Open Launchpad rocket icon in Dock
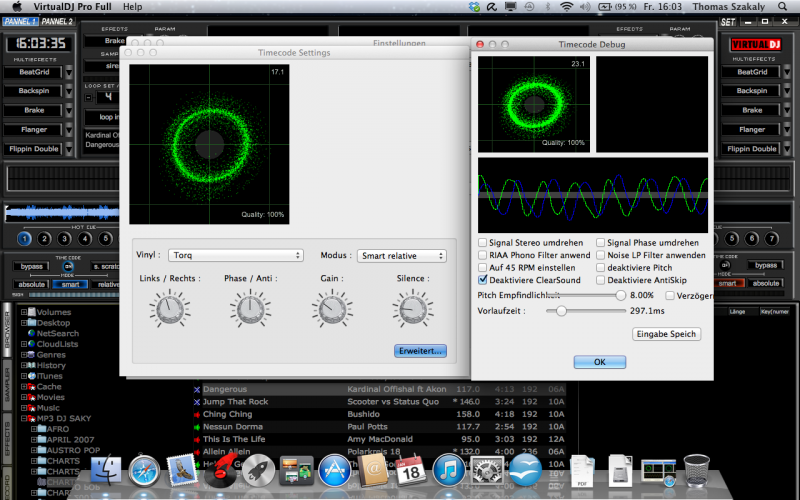Image resolution: width=800 pixels, height=500 pixels. (259, 470)
